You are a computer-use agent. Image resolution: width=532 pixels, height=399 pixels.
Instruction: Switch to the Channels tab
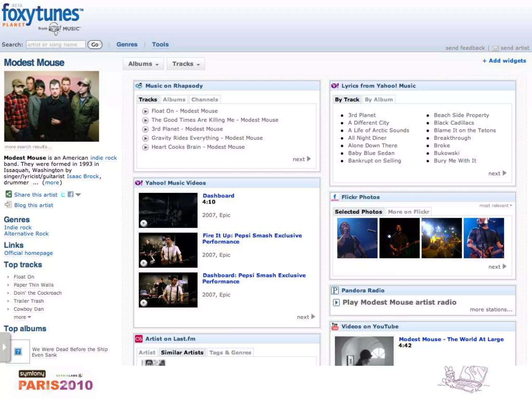[205, 99]
